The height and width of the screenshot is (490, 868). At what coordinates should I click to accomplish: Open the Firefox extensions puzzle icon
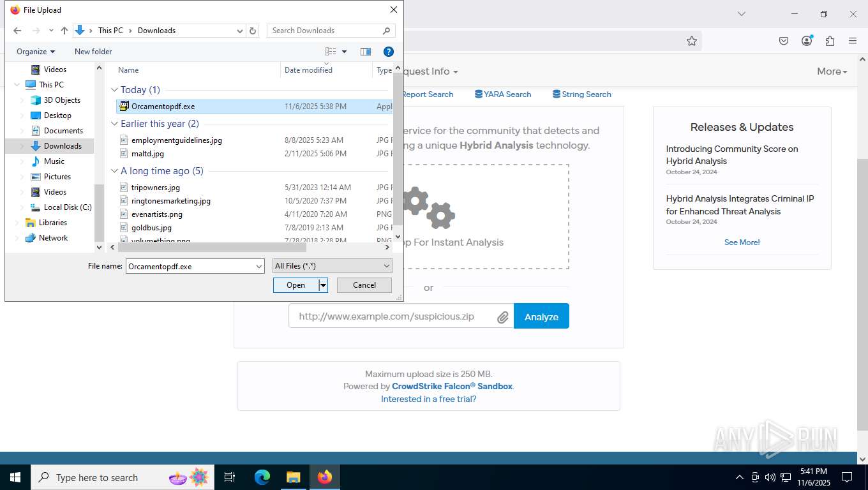[x=830, y=41]
